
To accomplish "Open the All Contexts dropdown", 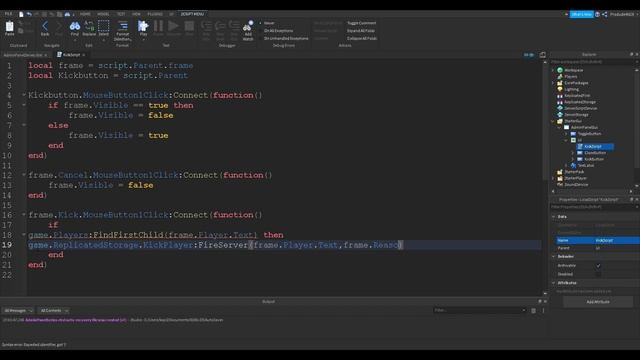I will pos(54,311).
